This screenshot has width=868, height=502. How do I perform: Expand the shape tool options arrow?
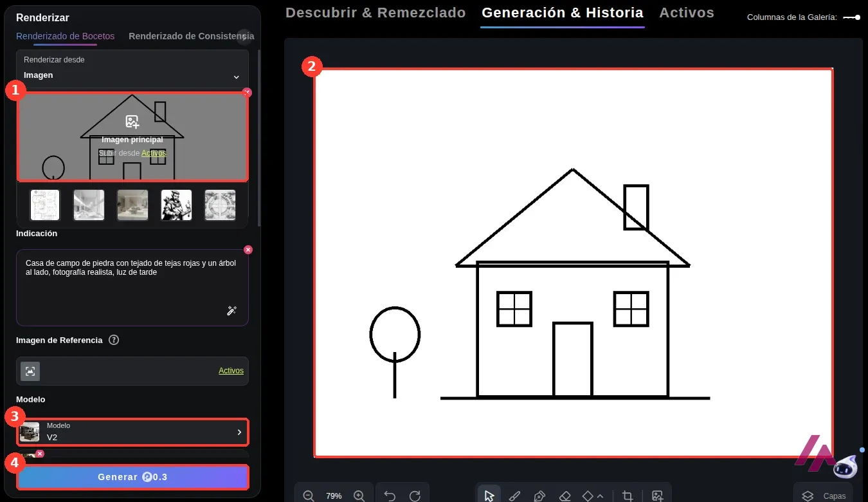pyautogui.click(x=601, y=496)
